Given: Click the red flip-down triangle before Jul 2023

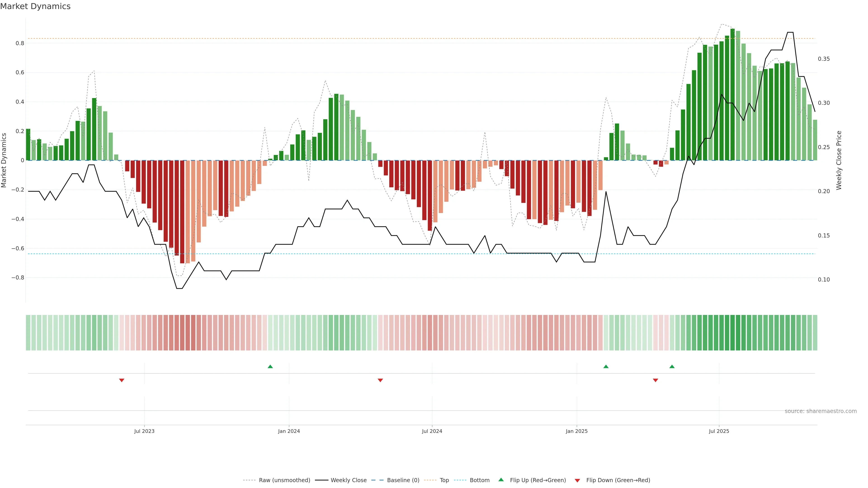Looking at the screenshot, I should coord(122,380).
